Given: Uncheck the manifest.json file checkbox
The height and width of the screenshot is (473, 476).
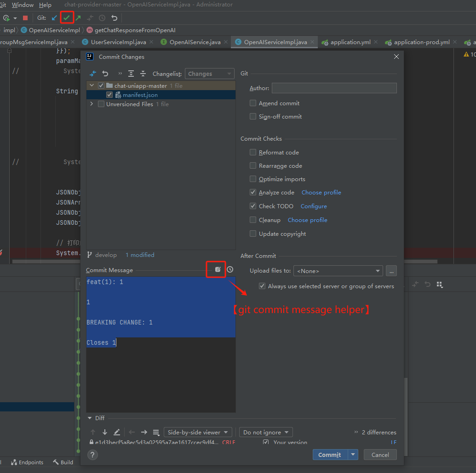Looking at the screenshot, I should click(109, 95).
